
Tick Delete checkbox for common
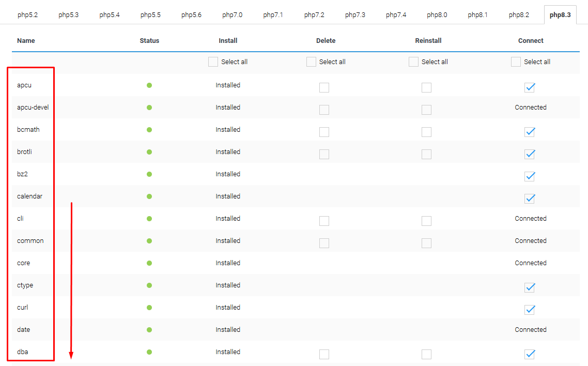point(324,243)
